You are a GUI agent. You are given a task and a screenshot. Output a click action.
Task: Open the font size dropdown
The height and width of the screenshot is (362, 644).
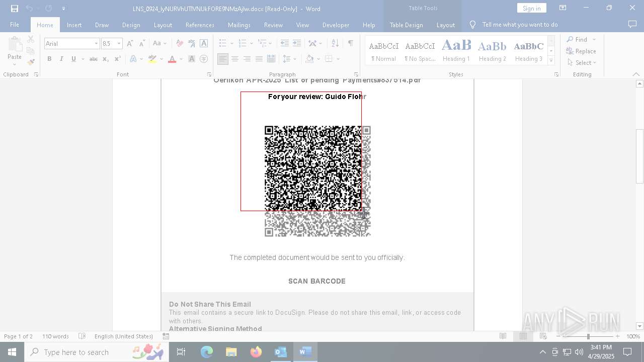pyautogui.click(x=119, y=44)
